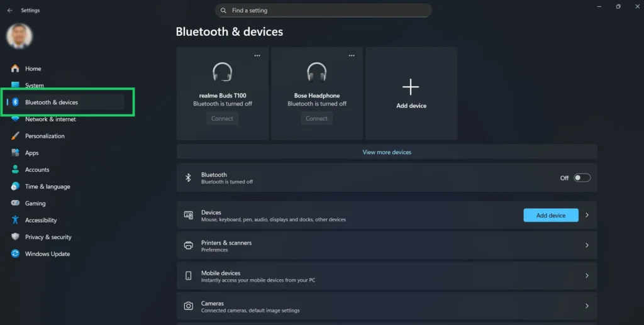Click View more devices link
The image size is (644, 325).
[x=387, y=152]
